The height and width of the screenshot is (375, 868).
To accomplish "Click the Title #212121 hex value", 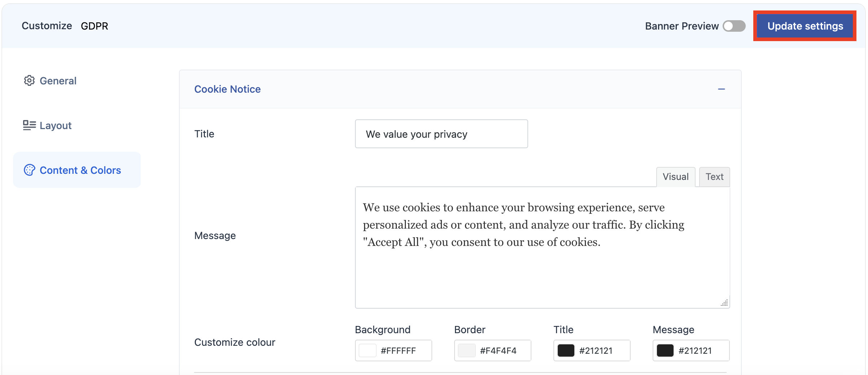I will pyautogui.click(x=596, y=351).
